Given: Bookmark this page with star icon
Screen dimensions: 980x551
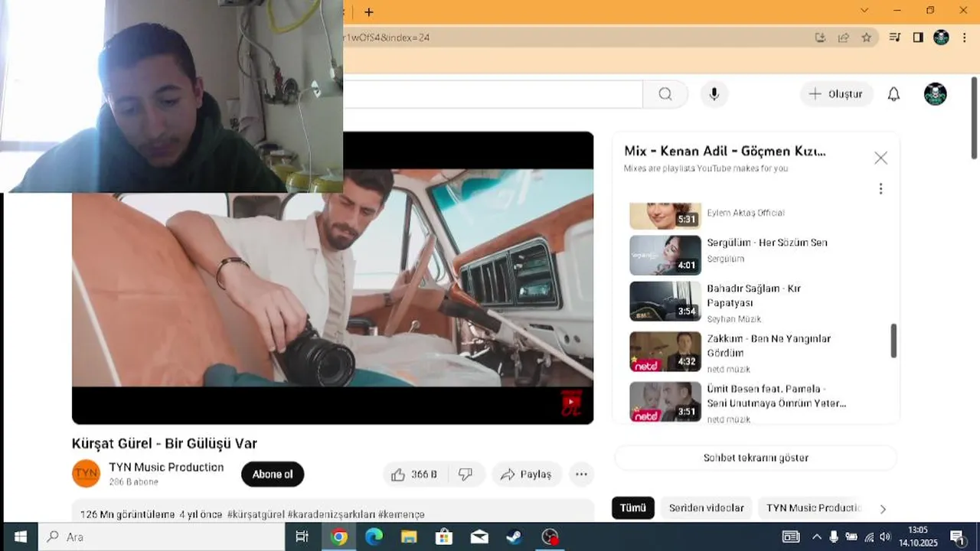Looking at the screenshot, I should [x=866, y=37].
